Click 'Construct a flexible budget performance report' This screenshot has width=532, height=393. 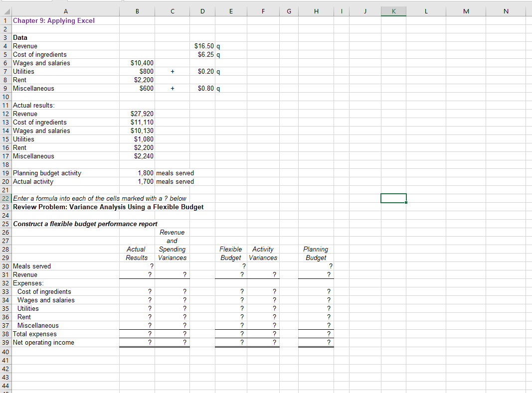click(85, 224)
